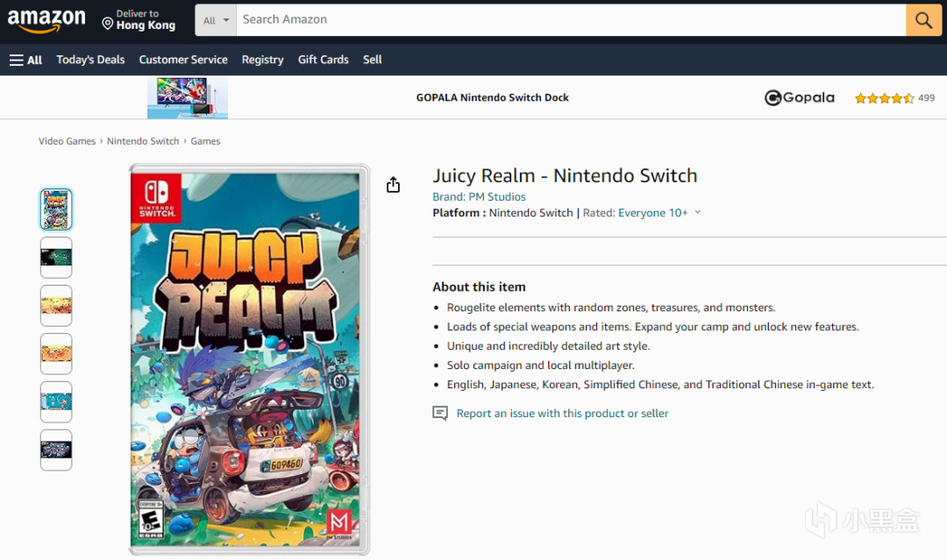Select the second product image thumbnail

pos(56,258)
